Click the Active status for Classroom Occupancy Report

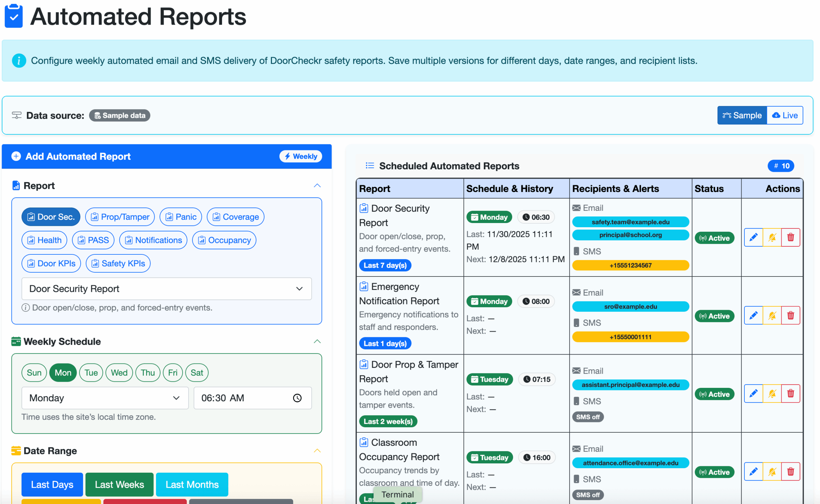(715, 472)
